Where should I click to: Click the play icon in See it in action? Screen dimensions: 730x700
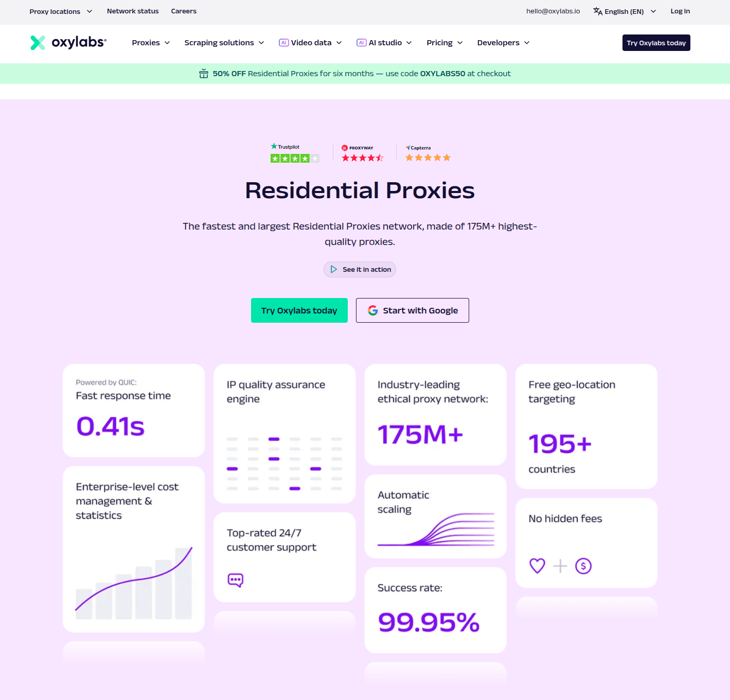point(334,269)
